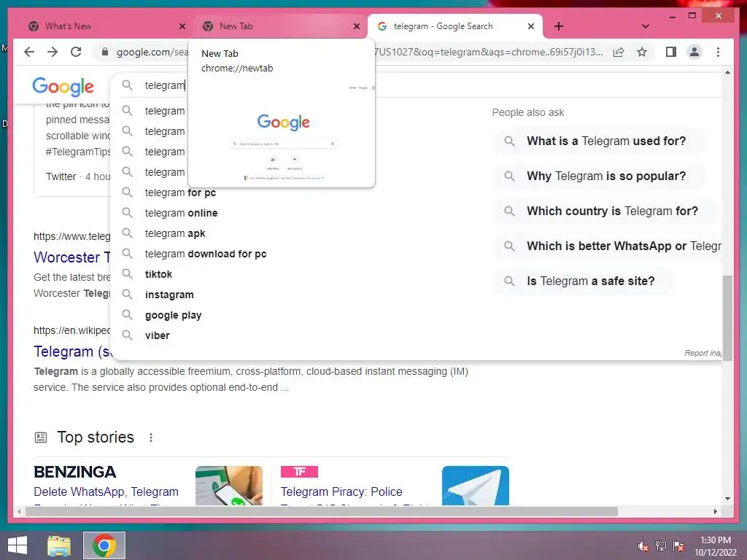Open Benzinga Delete WhatsApp, Telegram story

[x=107, y=491]
